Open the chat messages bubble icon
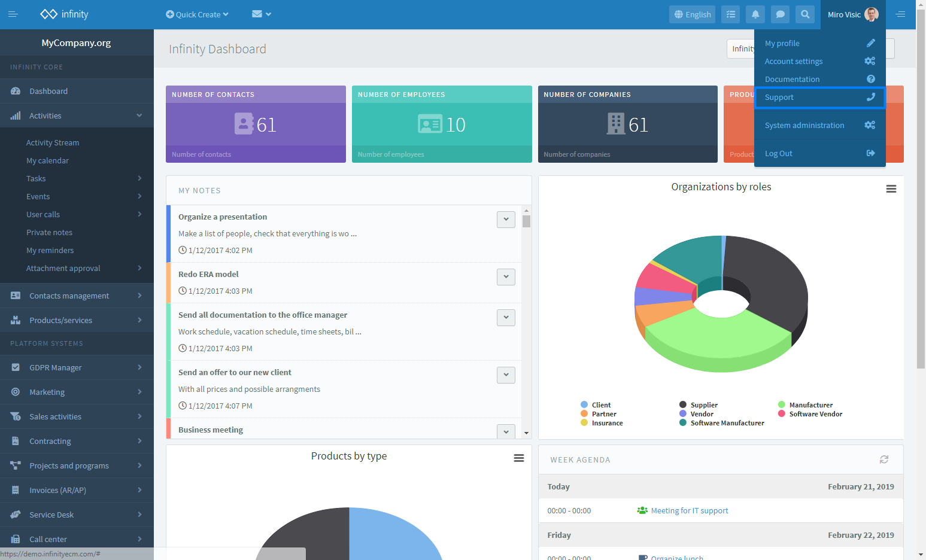This screenshot has width=926, height=560. point(780,14)
